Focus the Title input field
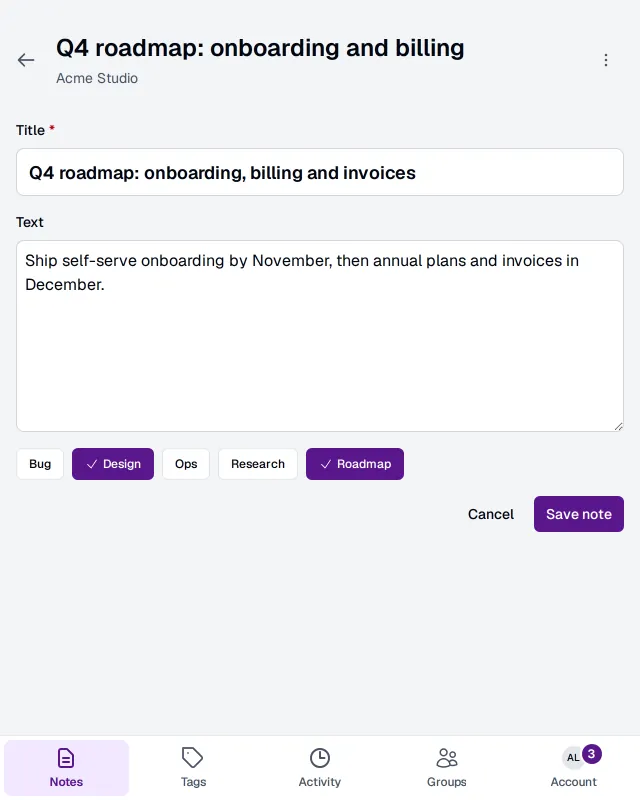The height and width of the screenshot is (800, 640). (x=320, y=172)
